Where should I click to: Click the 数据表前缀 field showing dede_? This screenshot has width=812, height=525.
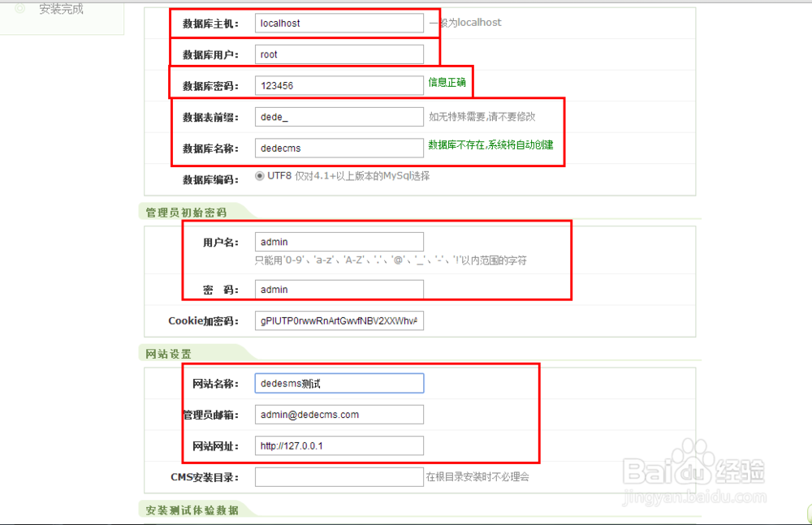pyautogui.click(x=339, y=116)
